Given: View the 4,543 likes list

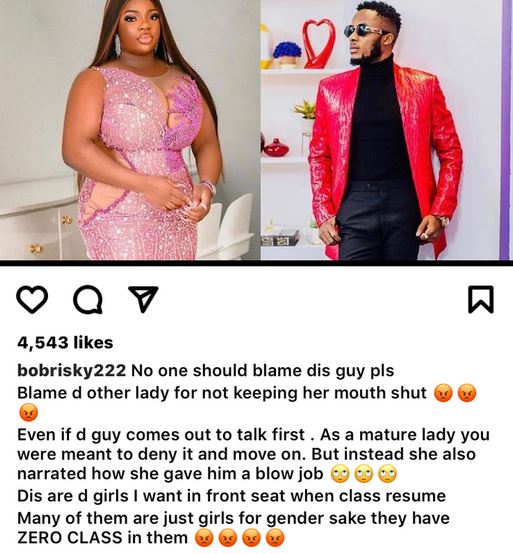Looking at the screenshot, I should (x=65, y=342).
